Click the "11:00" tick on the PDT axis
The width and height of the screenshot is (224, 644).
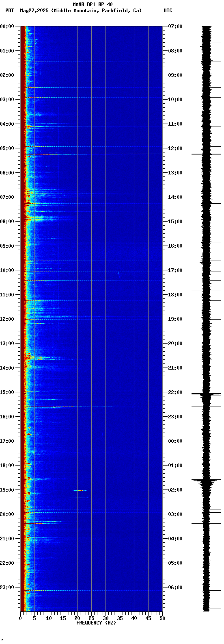click(7, 295)
